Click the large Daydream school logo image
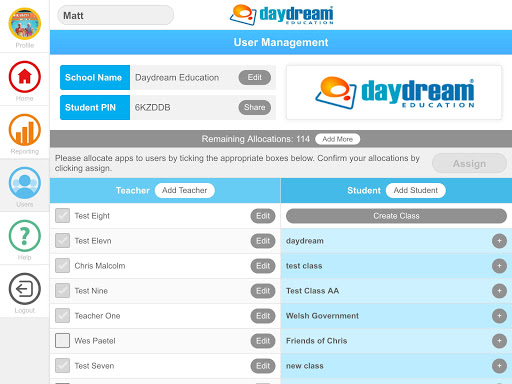The width and height of the screenshot is (512, 384). pos(394,92)
